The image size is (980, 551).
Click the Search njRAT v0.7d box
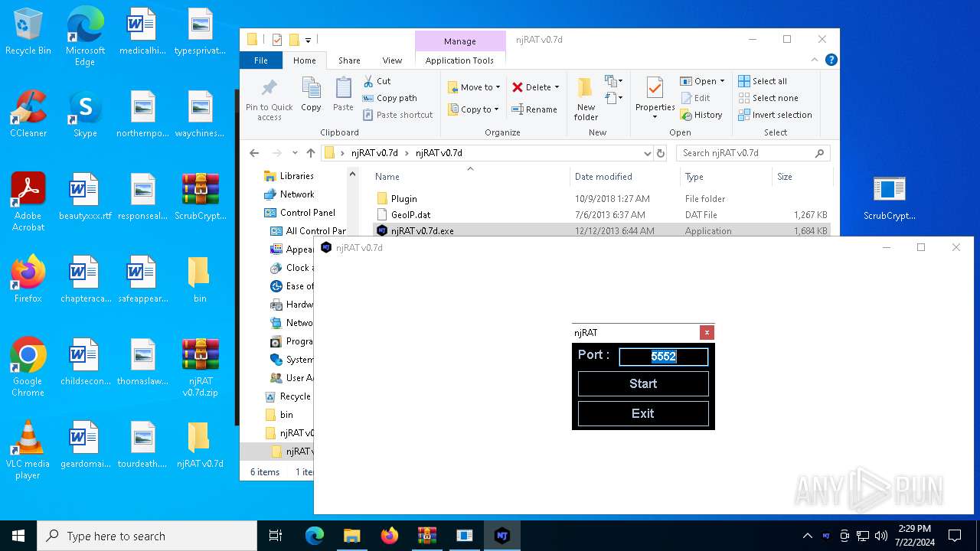click(x=753, y=153)
